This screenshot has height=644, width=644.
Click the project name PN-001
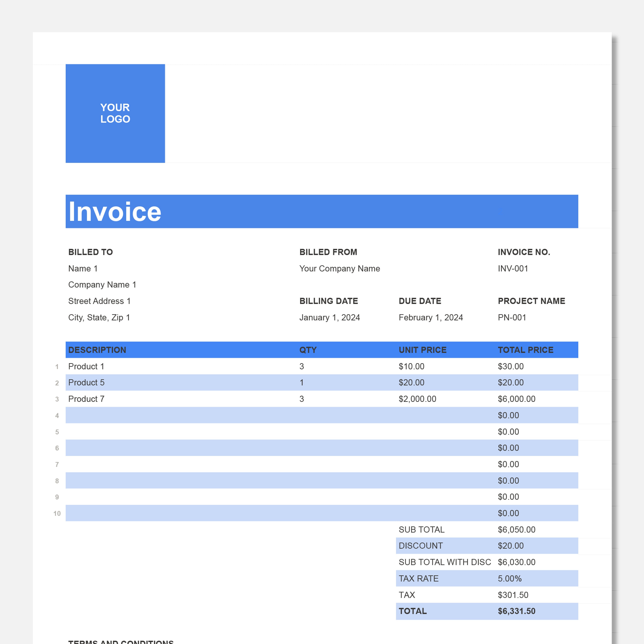[x=512, y=317]
